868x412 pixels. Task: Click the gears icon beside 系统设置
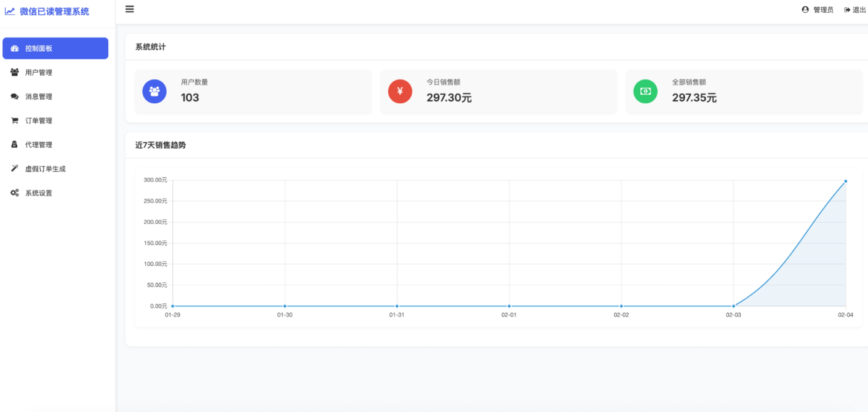pos(15,192)
